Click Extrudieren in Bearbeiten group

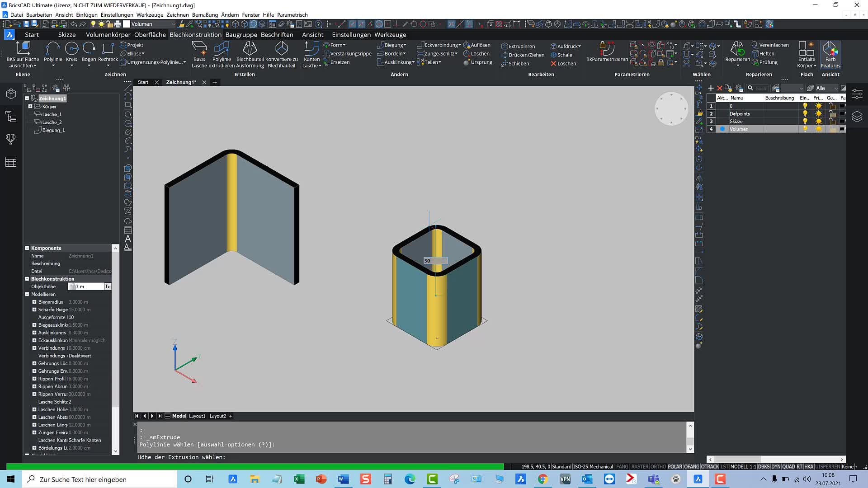(x=518, y=46)
